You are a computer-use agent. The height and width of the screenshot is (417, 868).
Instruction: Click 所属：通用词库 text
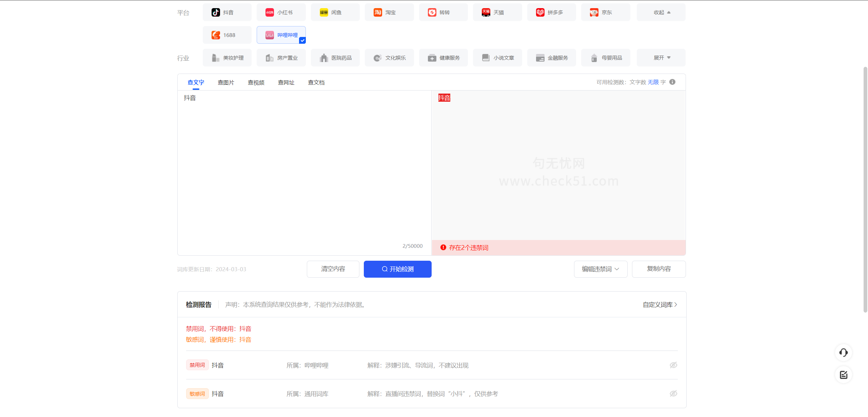[308, 394]
